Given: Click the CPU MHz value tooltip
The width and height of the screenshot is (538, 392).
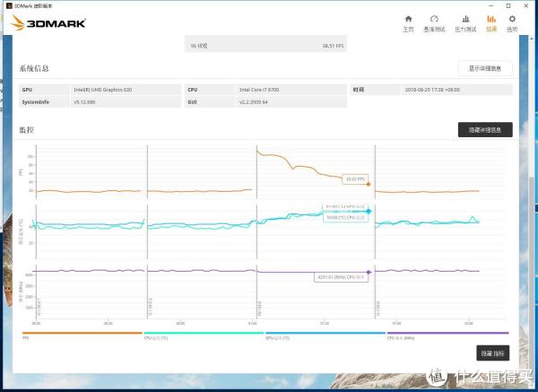Looking at the screenshot, I should click(x=341, y=277).
